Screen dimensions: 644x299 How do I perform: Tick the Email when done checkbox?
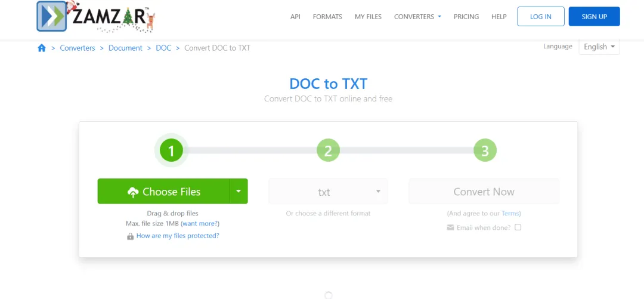518,227
